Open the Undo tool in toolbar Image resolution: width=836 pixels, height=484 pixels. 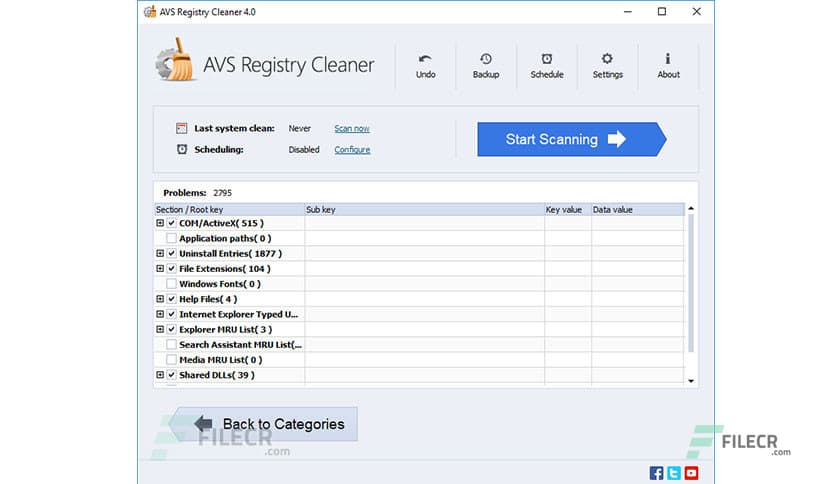point(425,66)
